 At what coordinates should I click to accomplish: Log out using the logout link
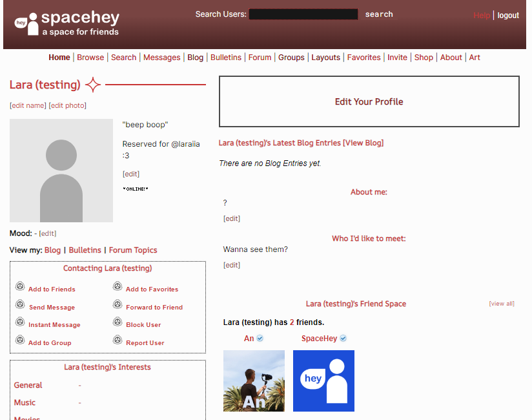(508, 16)
